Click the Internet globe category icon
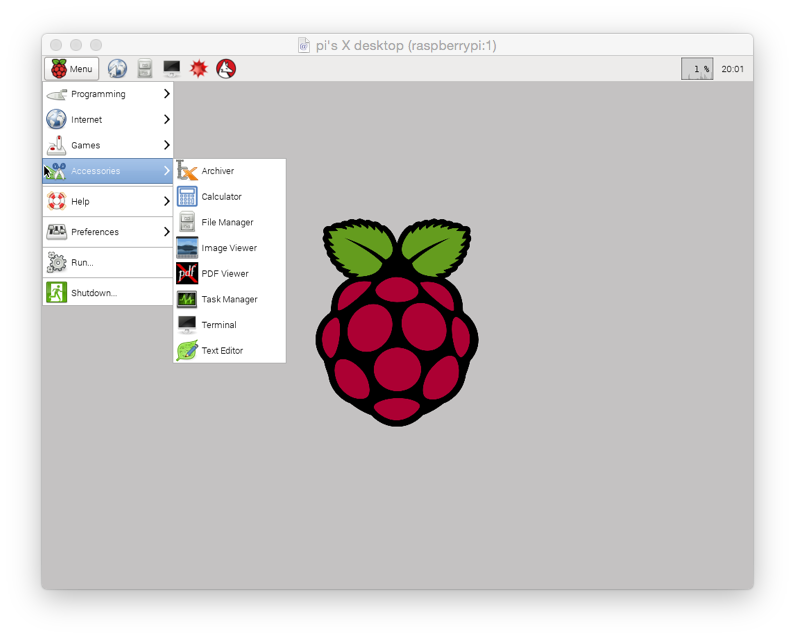The height and width of the screenshot is (639, 795). [x=56, y=119]
